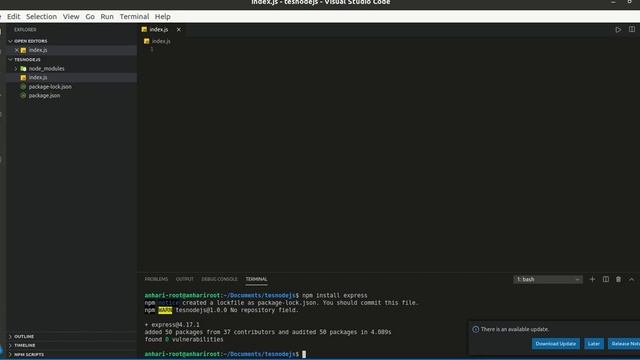This screenshot has width=640, height=360.
Task: Select the Terminal panel tab
Action: point(256,279)
